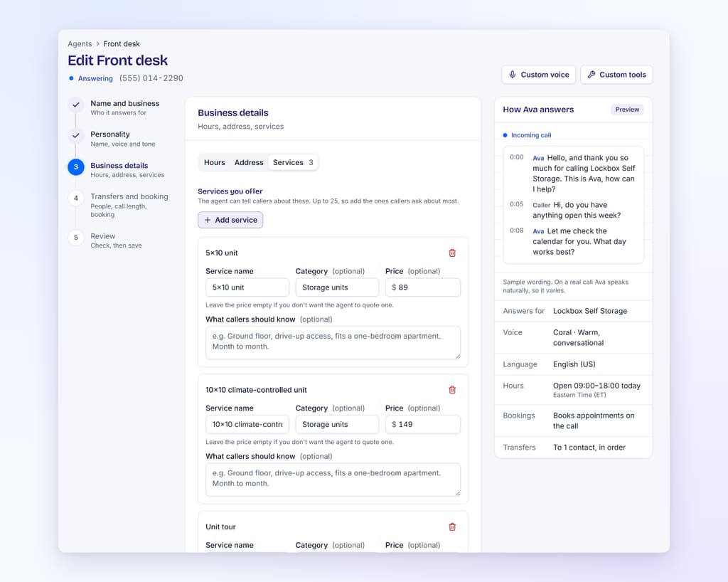The height and width of the screenshot is (582, 728).
Task: Edit the 5×10 unit category field
Action: [x=337, y=287]
